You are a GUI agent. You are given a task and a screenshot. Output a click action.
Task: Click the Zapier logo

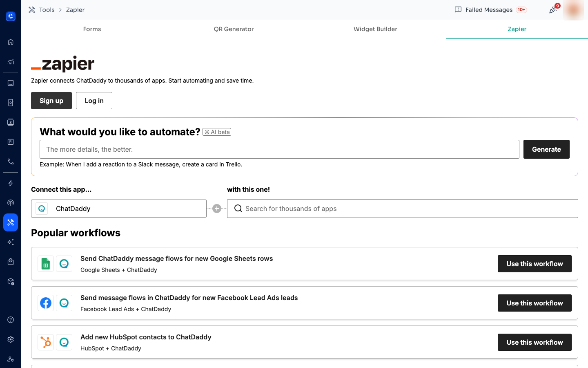click(x=63, y=64)
